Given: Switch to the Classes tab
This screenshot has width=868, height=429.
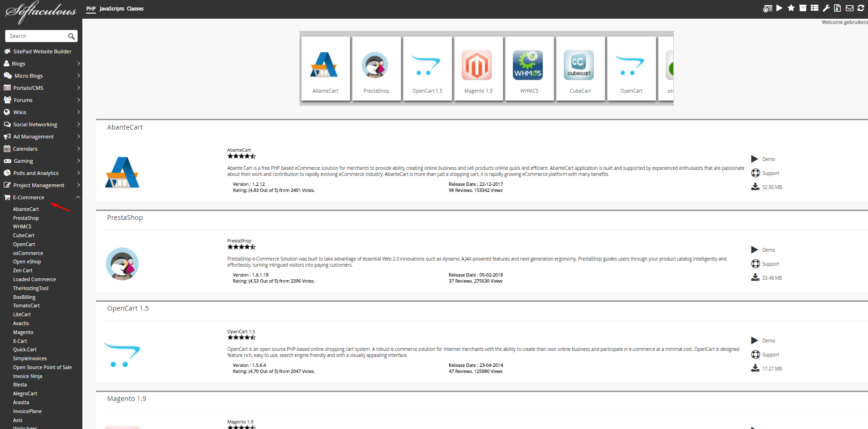Looking at the screenshot, I should pyautogui.click(x=135, y=9).
